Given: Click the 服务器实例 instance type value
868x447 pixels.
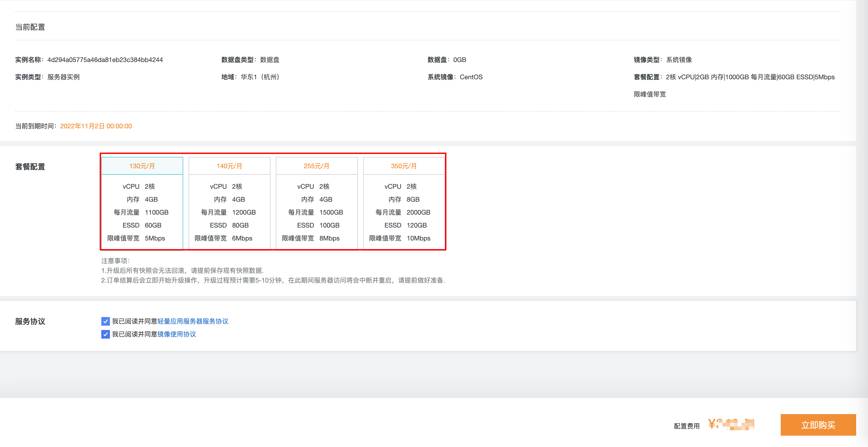Looking at the screenshot, I should tap(63, 77).
